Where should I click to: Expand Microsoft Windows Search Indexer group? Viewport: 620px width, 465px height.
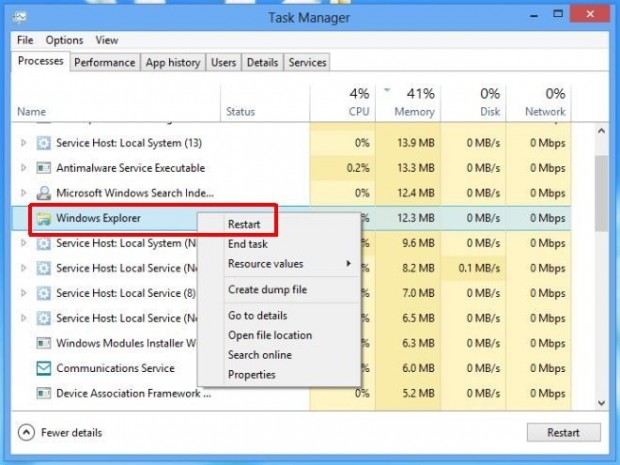click(x=23, y=193)
